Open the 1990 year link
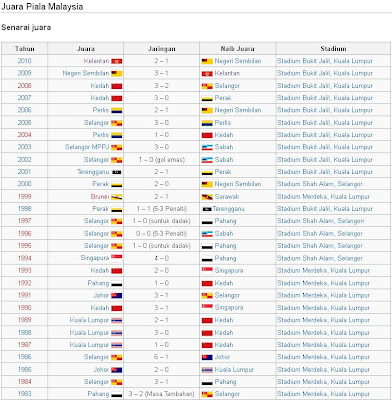The image size is (392, 400). point(24,308)
